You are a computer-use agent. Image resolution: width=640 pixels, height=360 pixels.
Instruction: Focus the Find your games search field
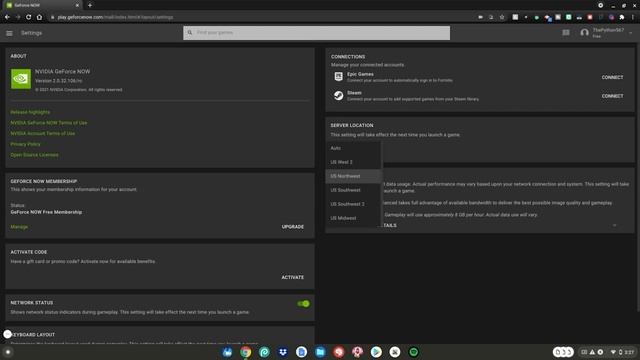[x=316, y=33]
